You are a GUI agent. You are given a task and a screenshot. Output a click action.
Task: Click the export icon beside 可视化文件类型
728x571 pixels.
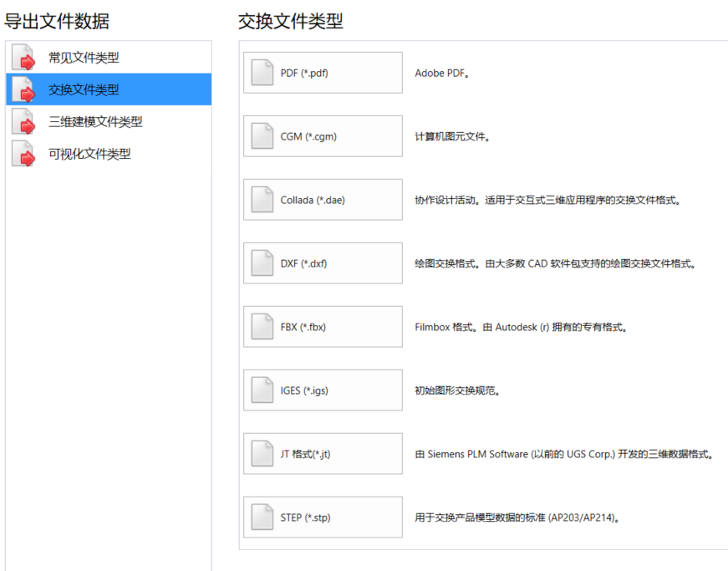[23, 154]
